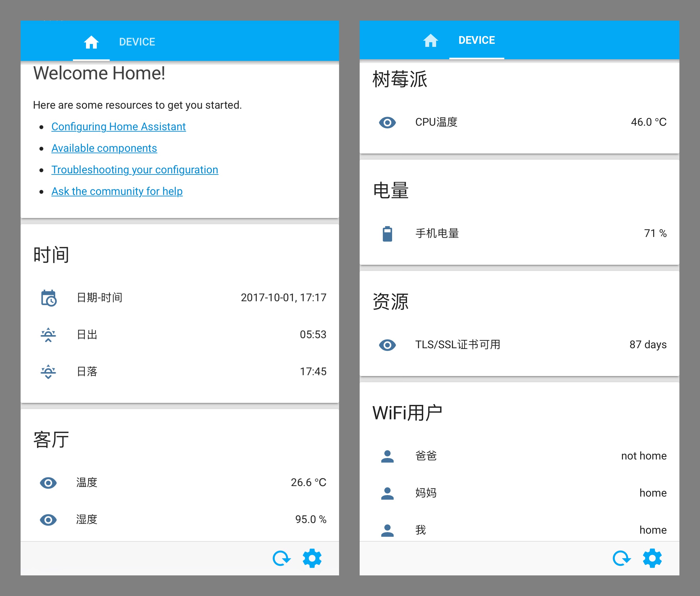Select the TLS/SSL证书可用 label
This screenshot has height=596, width=700.
[x=457, y=345]
